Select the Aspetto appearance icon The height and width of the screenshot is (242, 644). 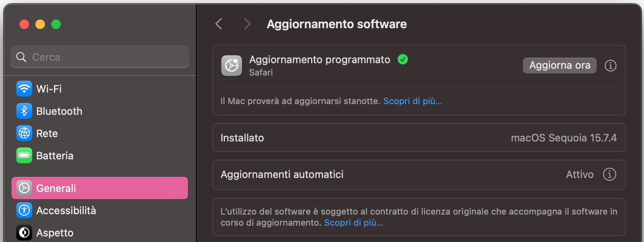[x=24, y=232]
